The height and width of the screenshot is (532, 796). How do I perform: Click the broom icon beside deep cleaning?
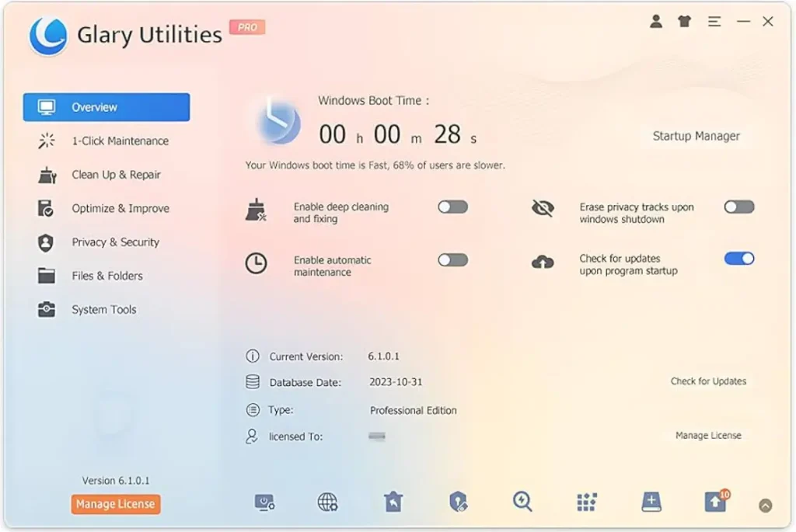coord(256,210)
